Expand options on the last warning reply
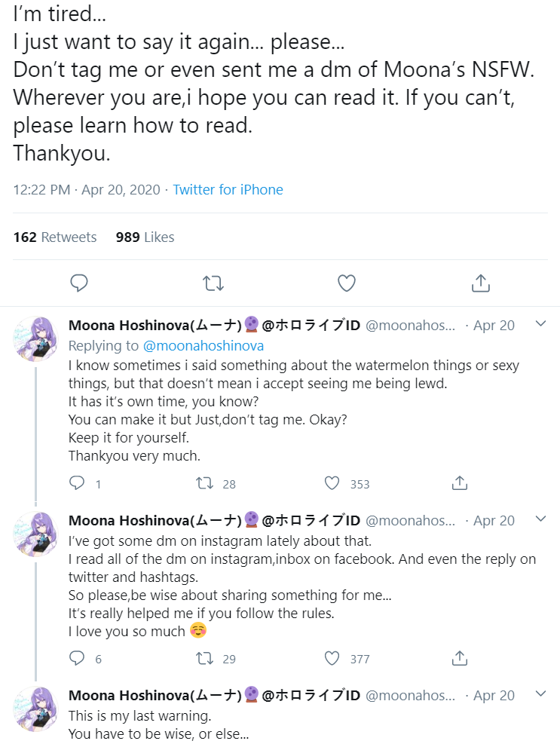560x747 pixels. (540, 693)
